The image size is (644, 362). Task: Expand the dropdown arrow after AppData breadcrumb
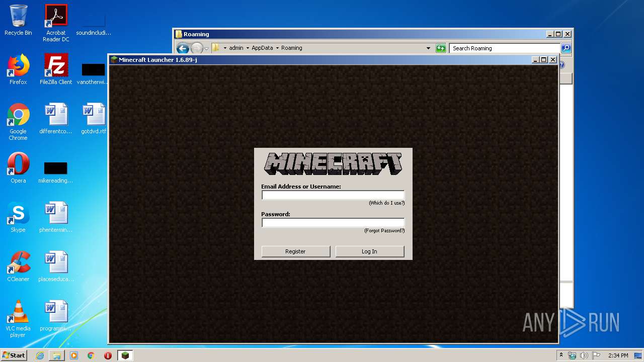[x=277, y=48]
